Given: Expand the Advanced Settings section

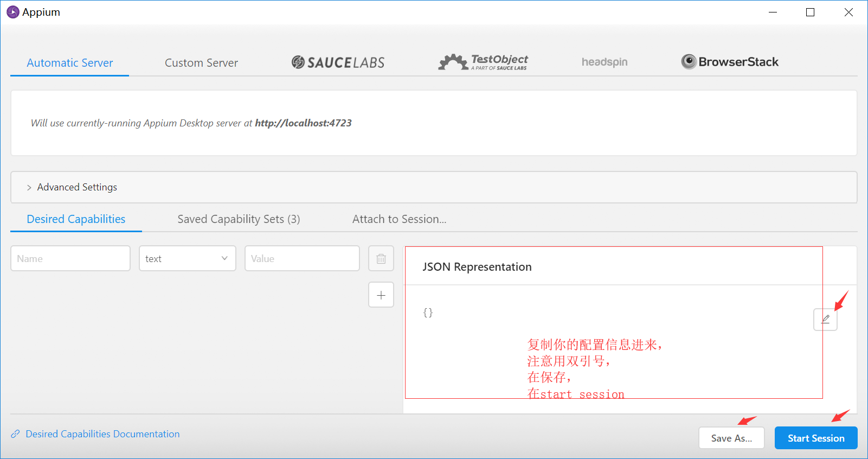Looking at the screenshot, I should coord(434,187).
